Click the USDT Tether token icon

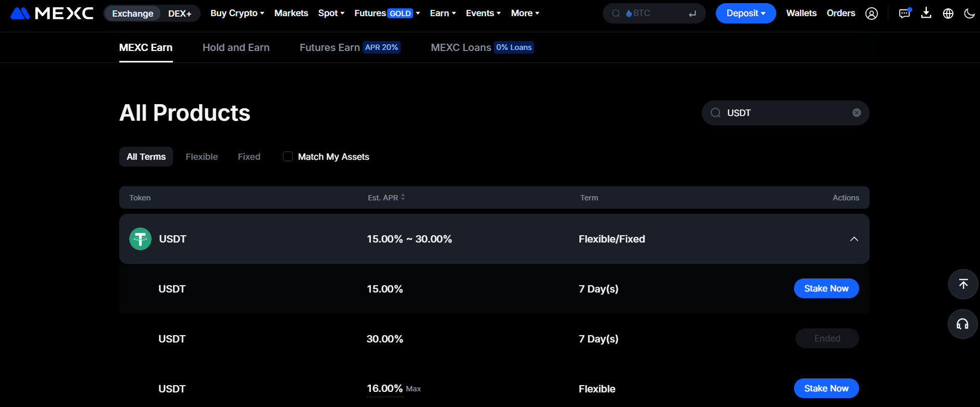tap(140, 239)
